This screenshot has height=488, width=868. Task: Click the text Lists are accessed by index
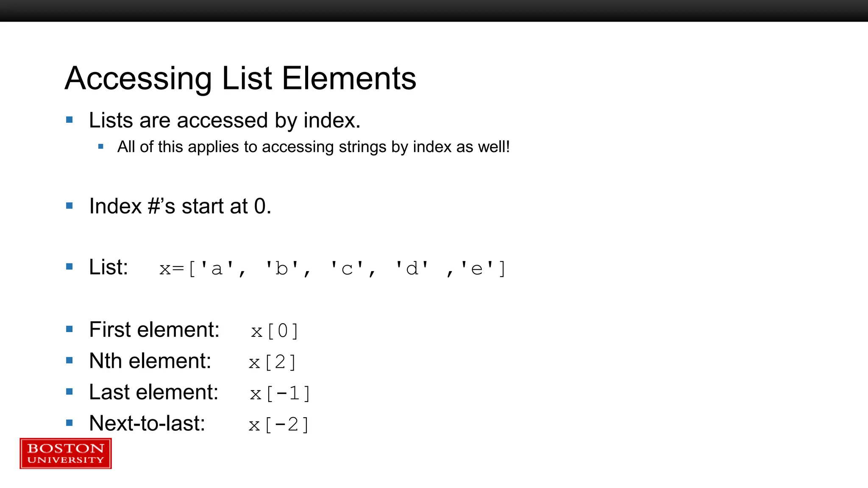click(225, 121)
